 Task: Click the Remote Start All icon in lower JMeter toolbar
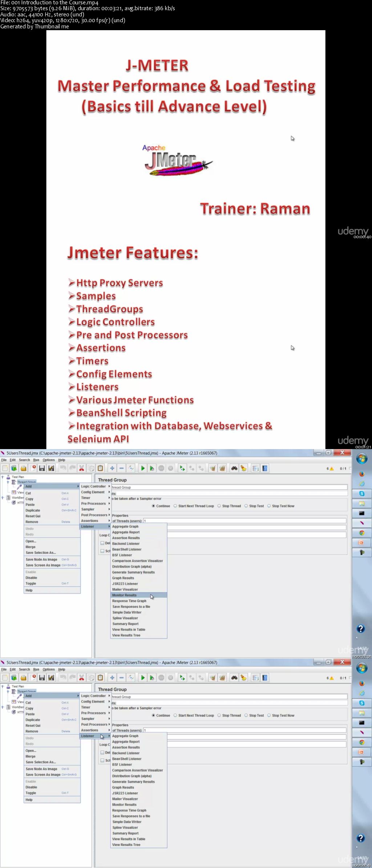coord(183,677)
